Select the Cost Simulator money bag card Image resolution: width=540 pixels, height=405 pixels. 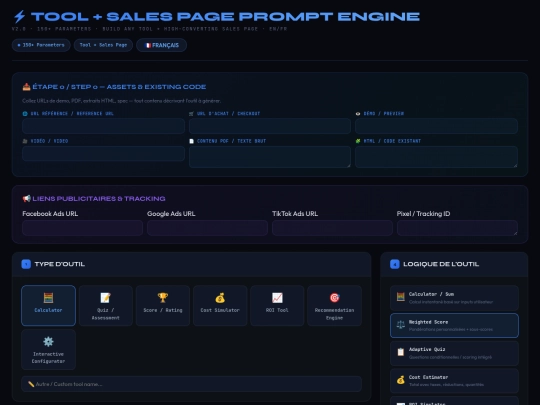[220, 305]
